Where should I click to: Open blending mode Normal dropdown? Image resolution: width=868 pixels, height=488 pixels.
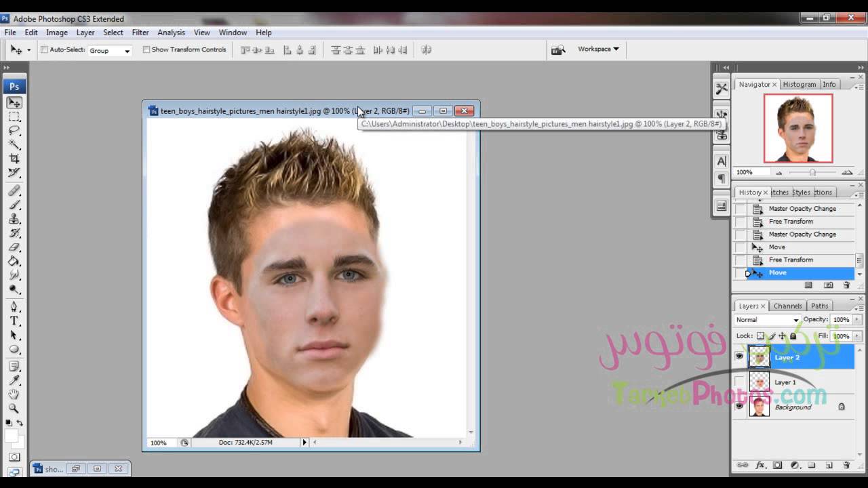(767, 320)
